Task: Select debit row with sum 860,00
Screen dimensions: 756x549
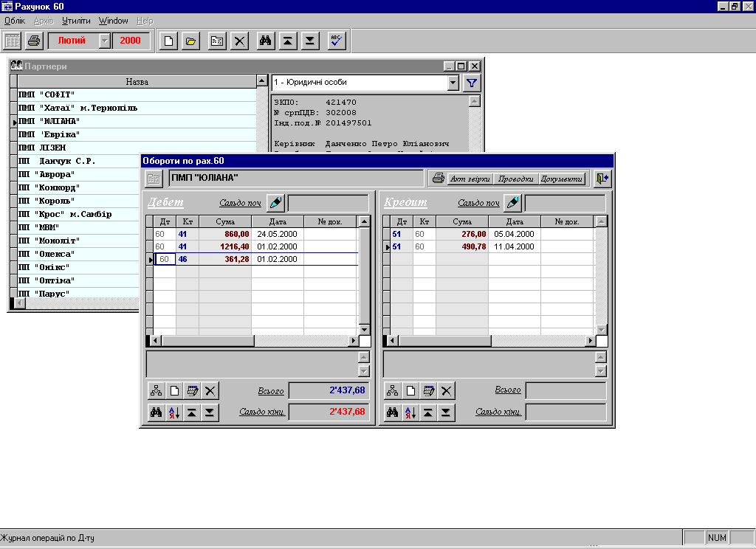Action: (x=255, y=234)
